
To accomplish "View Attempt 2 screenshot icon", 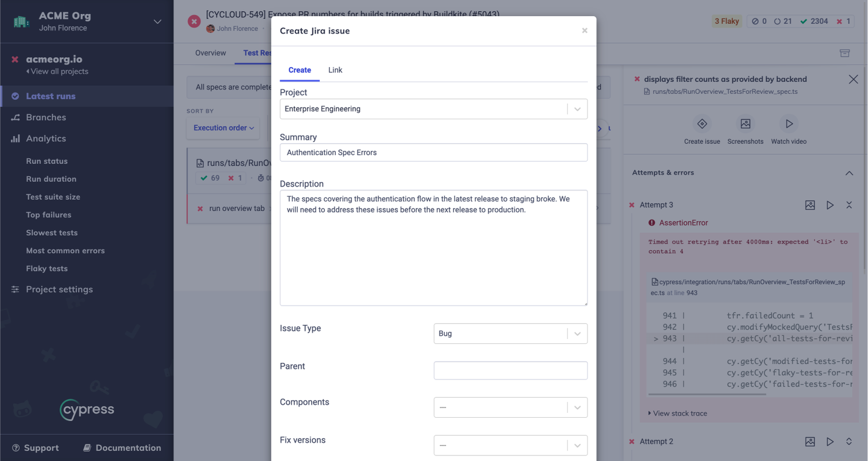I will click(810, 442).
